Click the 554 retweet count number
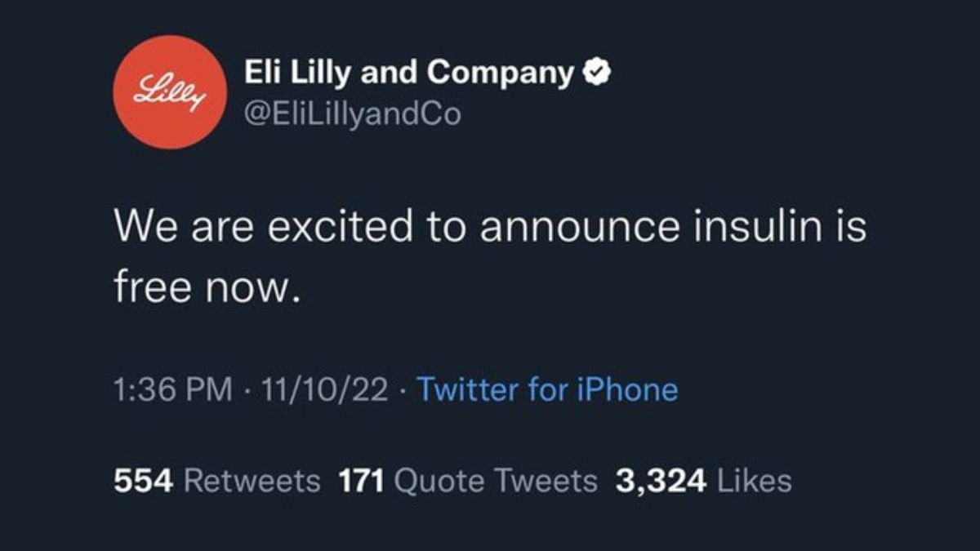980x551 pixels. 144,481
